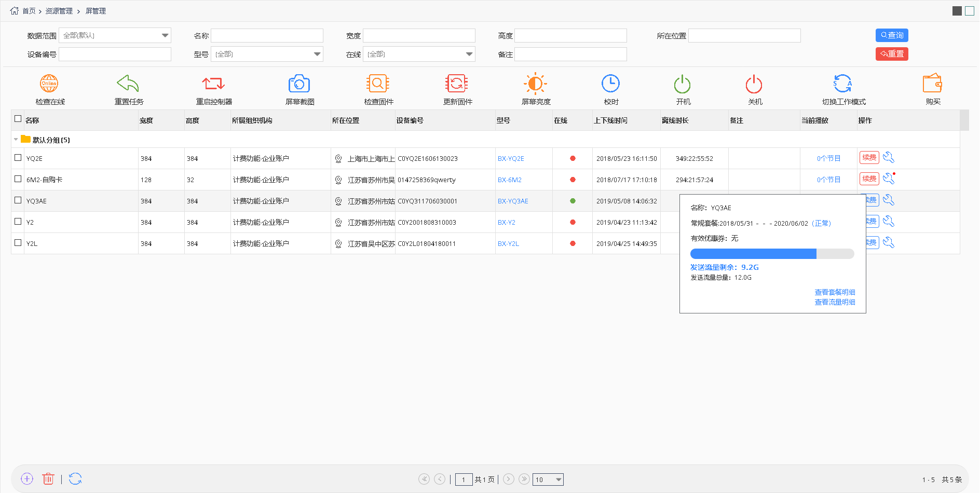Click the 所在位置 input field

tap(744, 35)
